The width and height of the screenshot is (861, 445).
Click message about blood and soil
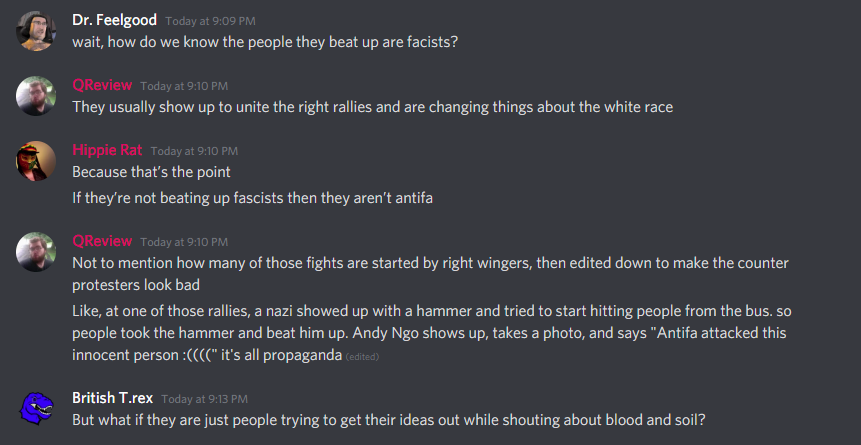pyautogui.click(x=389, y=420)
